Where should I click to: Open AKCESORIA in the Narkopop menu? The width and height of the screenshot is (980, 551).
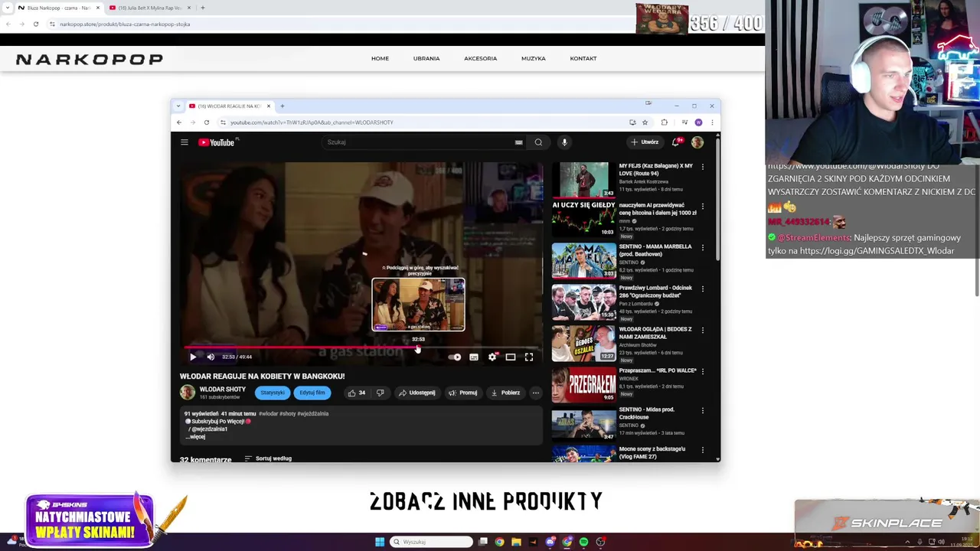(480, 58)
